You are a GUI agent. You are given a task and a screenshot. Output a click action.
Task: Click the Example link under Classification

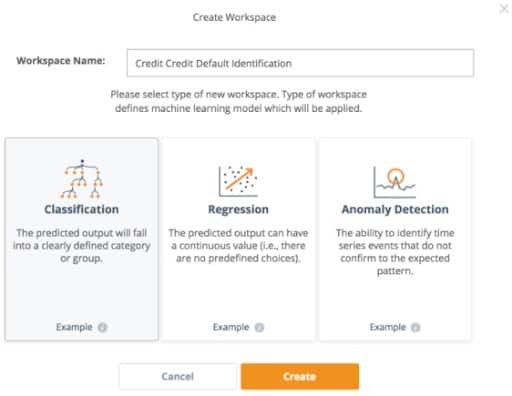click(x=74, y=327)
